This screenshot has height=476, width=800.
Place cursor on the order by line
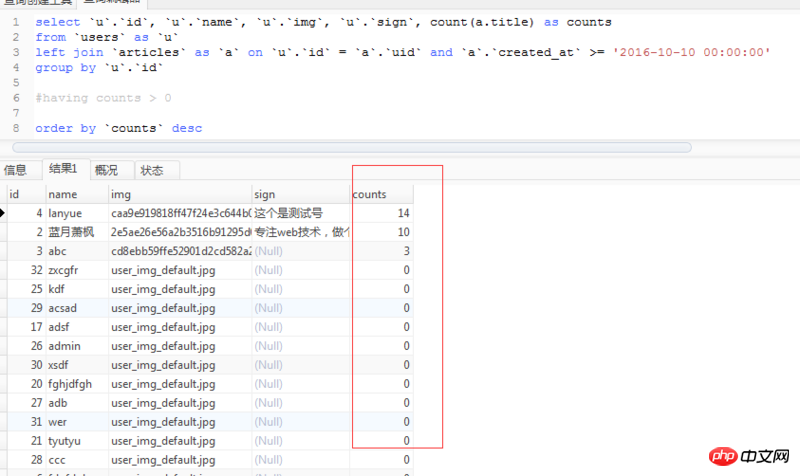(118, 128)
